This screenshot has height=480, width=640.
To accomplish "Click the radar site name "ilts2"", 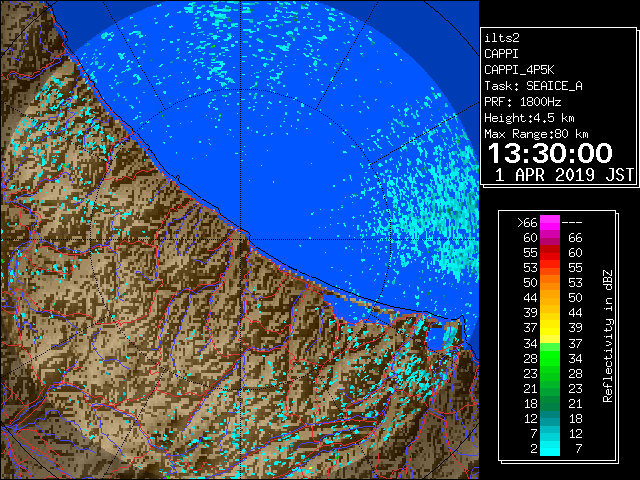I will coord(502,38).
